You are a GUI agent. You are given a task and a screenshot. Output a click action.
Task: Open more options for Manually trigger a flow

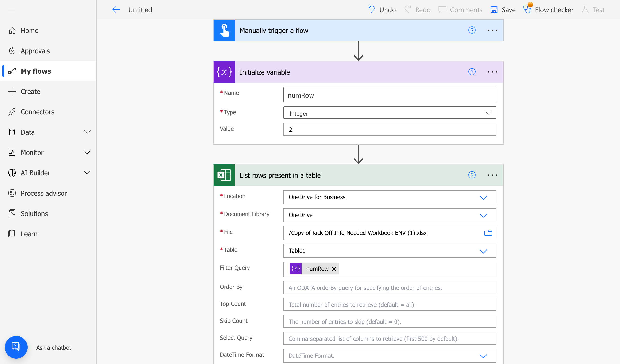click(492, 30)
